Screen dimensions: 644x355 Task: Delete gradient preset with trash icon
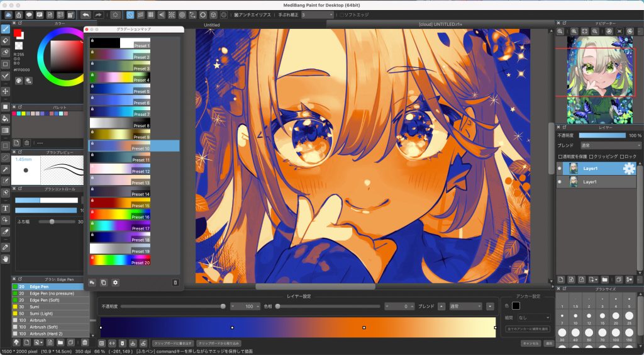175,283
